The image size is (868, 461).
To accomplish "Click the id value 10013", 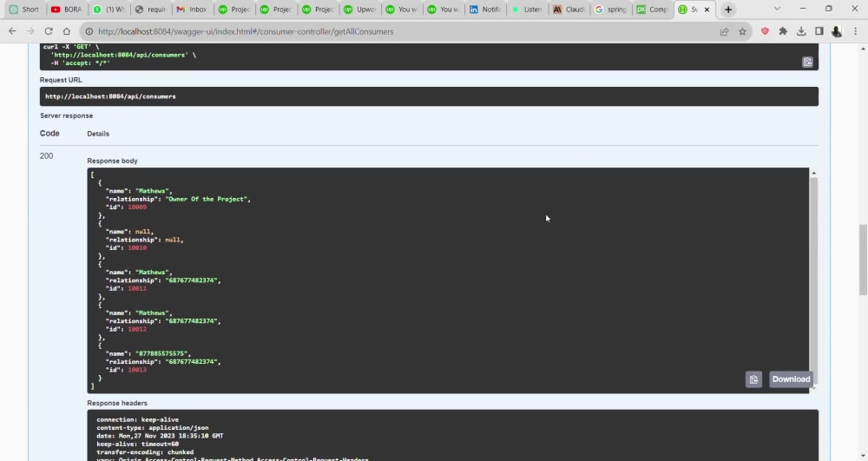I will coord(137,370).
